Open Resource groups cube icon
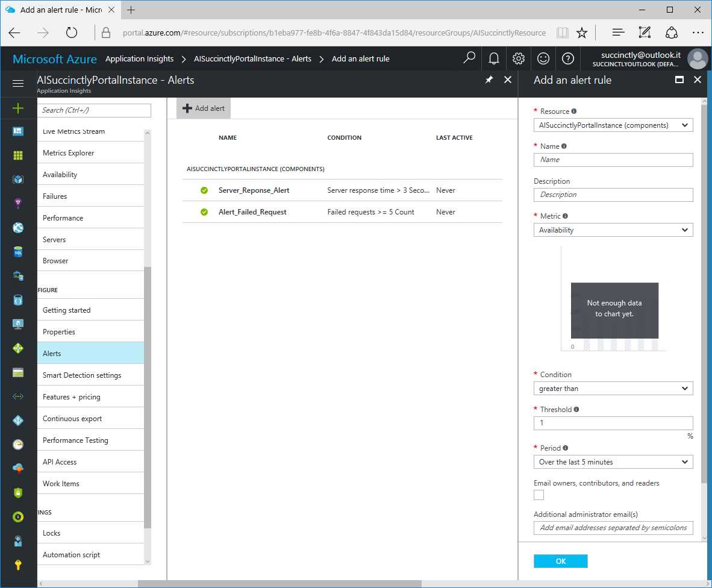This screenshot has height=588, width=712. tap(18, 180)
